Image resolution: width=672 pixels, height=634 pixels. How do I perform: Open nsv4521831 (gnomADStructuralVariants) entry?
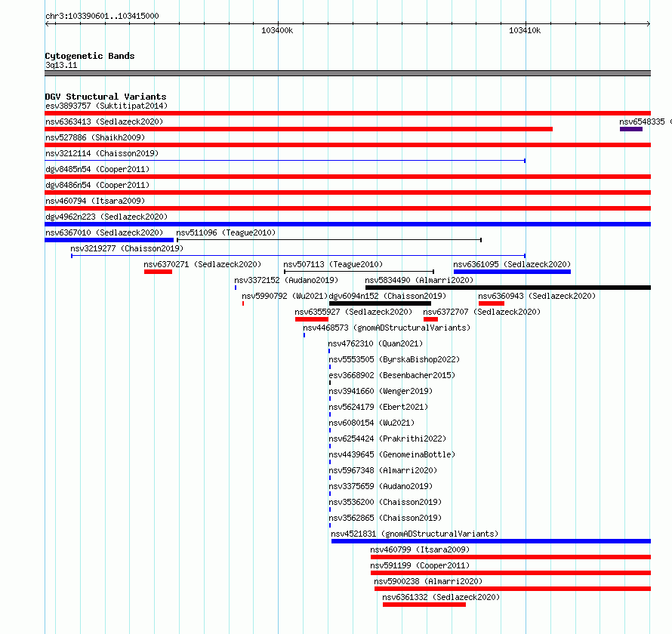click(x=415, y=534)
